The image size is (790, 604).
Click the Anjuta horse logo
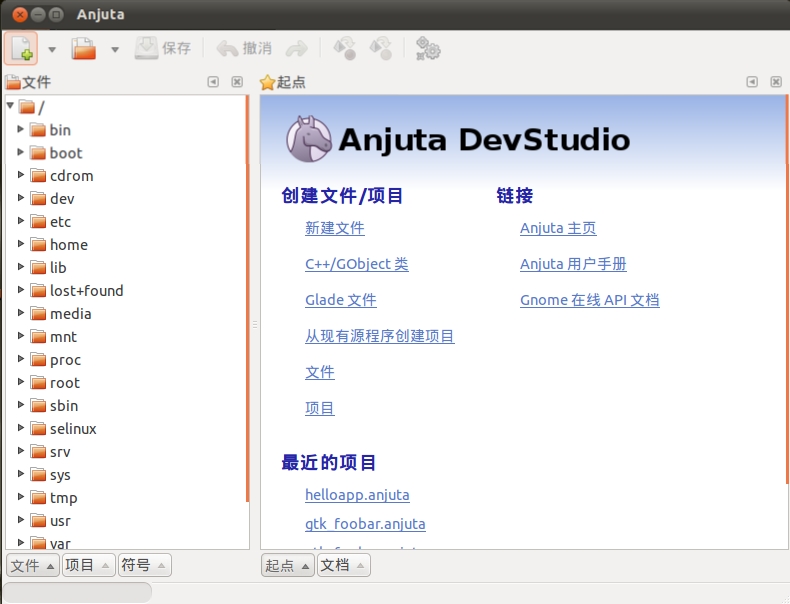pyautogui.click(x=309, y=139)
